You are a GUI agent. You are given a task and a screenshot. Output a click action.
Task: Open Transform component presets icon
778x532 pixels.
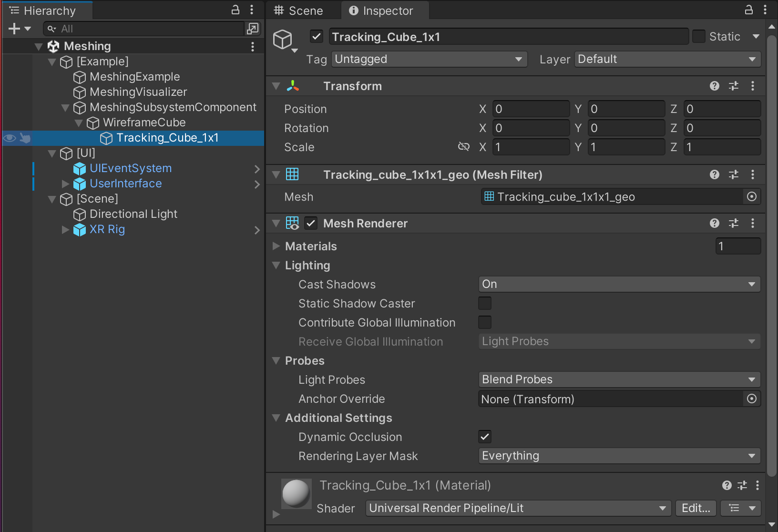(734, 86)
